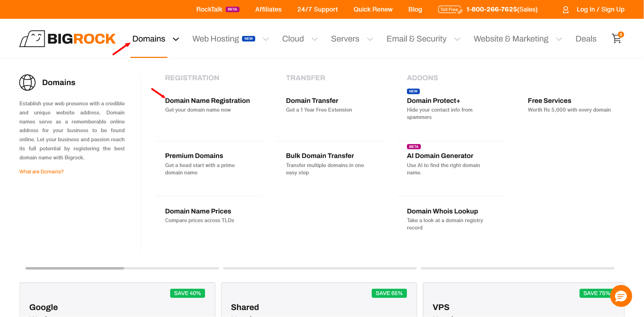Click the second carousel progress bar
This screenshot has height=317, width=644.
click(x=320, y=268)
